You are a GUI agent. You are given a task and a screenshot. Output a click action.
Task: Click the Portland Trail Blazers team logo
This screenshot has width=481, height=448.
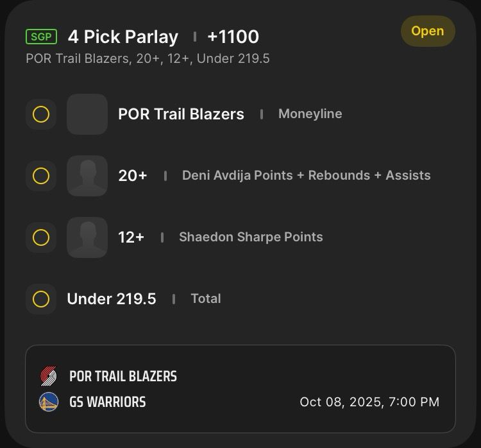tap(48, 376)
